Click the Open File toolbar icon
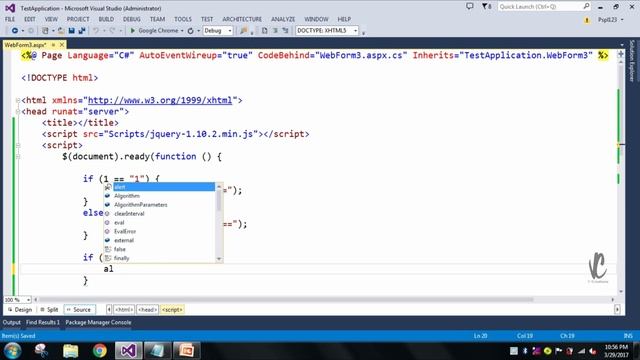Screen dimensions: 640x360 tap(61, 31)
